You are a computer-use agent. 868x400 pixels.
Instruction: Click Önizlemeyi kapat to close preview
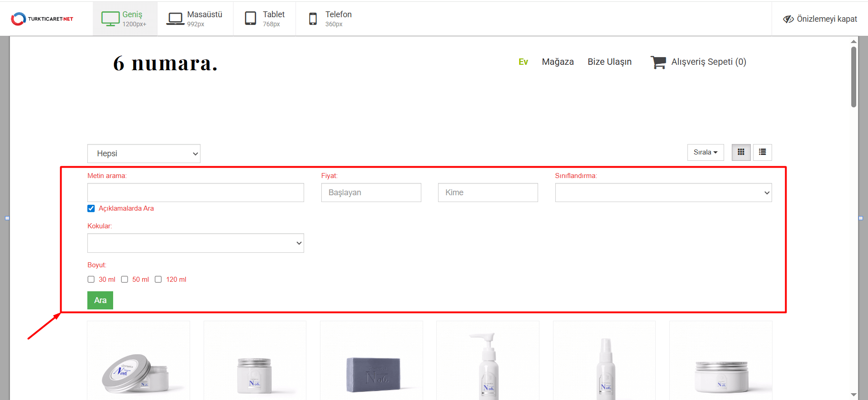[x=820, y=19]
